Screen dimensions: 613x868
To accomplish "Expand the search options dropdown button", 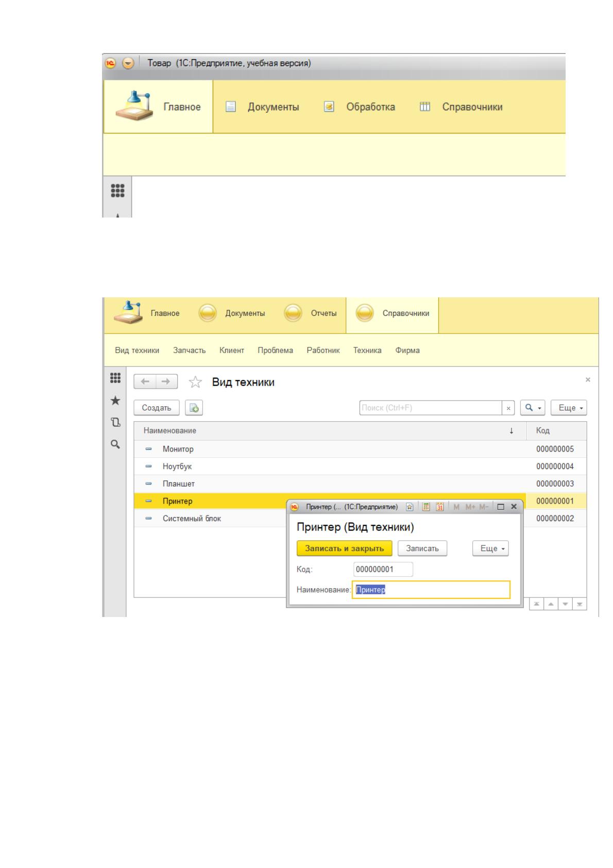I will (x=533, y=408).
